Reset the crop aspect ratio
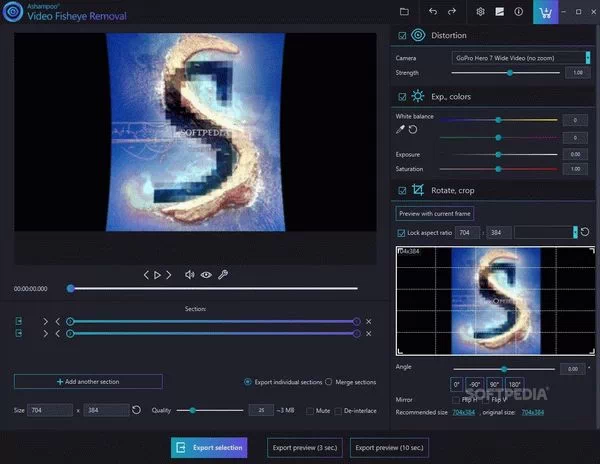The width and height of the screenshot is (600, 464). [585, 232]
